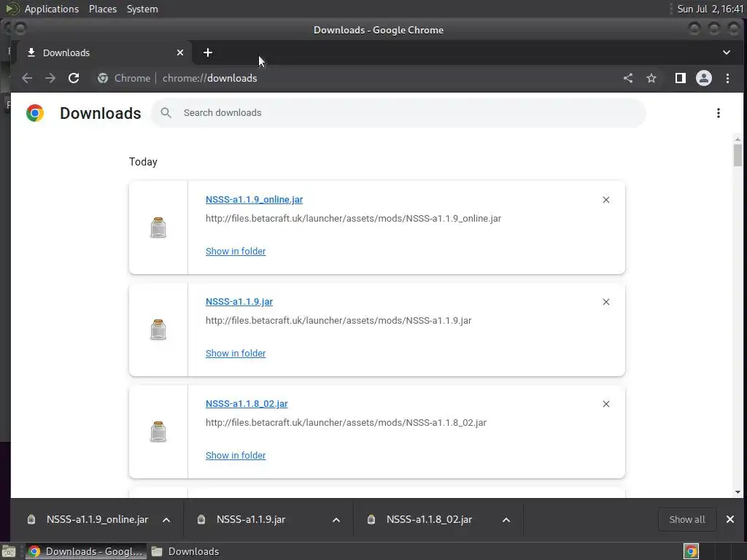Open the profile avatar menu
The height and width of the screenshot is (560, 747).
(x=704, y=78)
